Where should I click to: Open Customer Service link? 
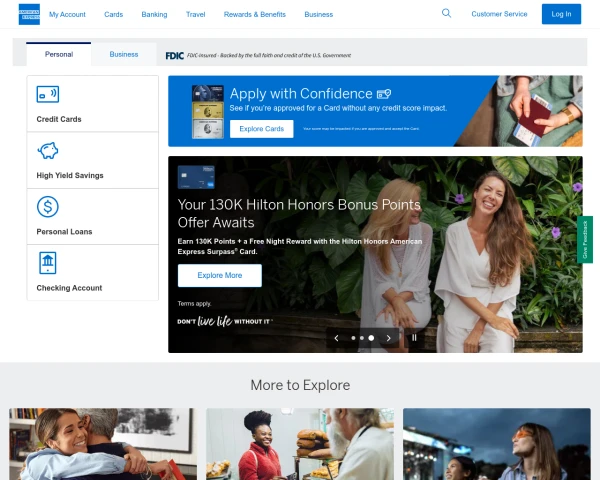pyautogui.click(x=499, y=14)
